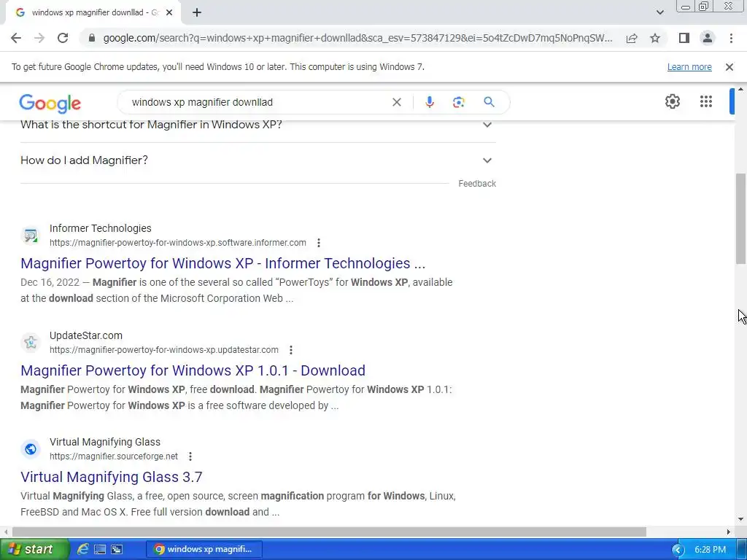Click inside the Google search field

(258, 102)
